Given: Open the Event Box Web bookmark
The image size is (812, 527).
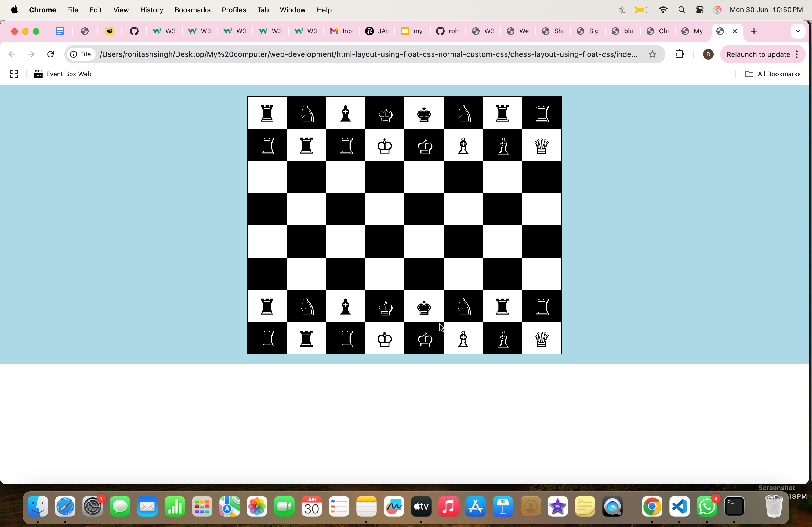Looking at the screenshot, I should (63, 74).
